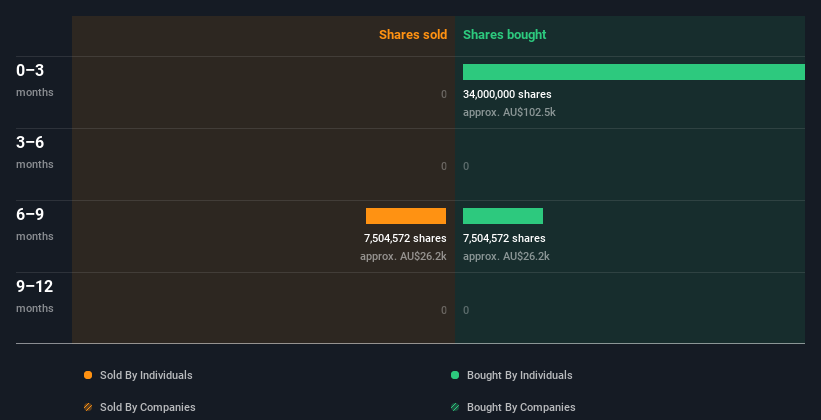Click the 'Shares sold' column header
The height and width of the screenshot is (420, 821).
pyautogui.click(x=413, y=35)
